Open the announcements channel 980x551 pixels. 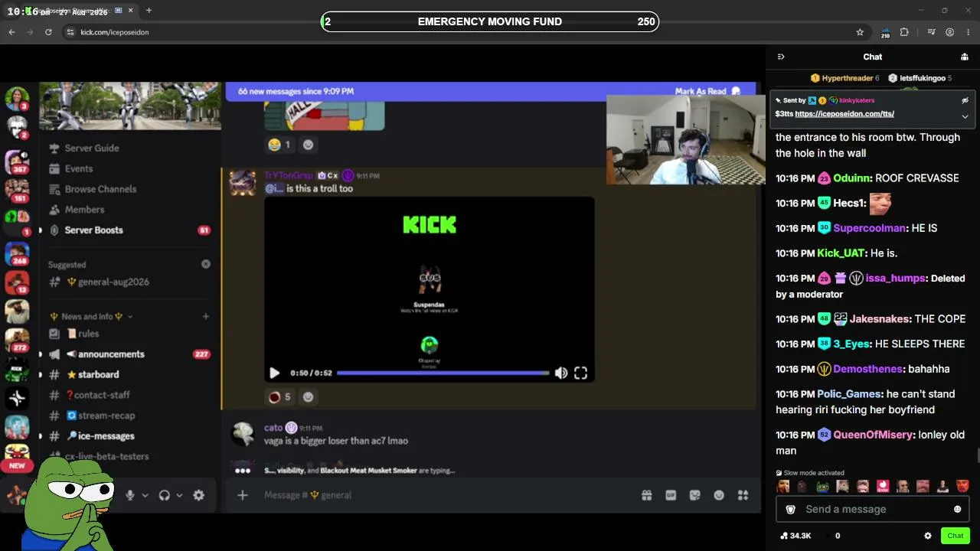click(111, 354)
